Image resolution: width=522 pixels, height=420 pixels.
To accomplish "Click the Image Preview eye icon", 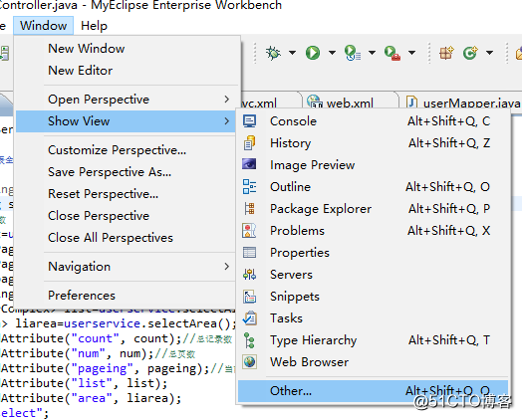I will click(x=249, y=164).
